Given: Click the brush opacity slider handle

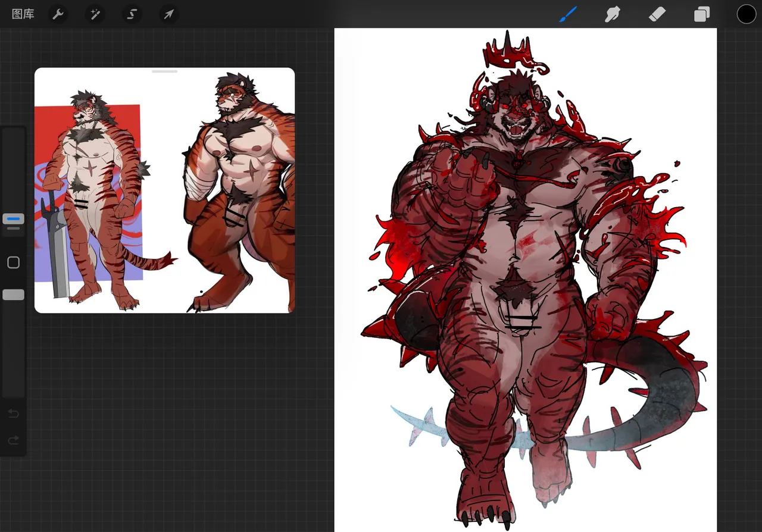Looking at the screenshot, I should [13, 295].
